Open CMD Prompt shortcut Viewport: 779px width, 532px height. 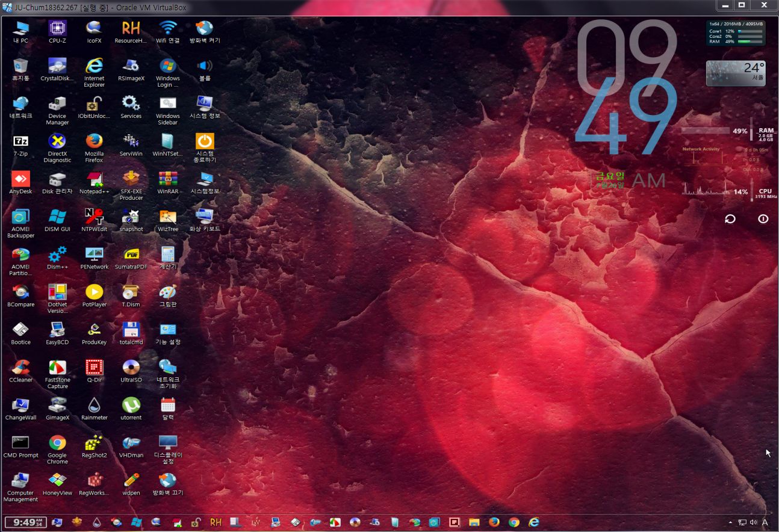(20, 447)
